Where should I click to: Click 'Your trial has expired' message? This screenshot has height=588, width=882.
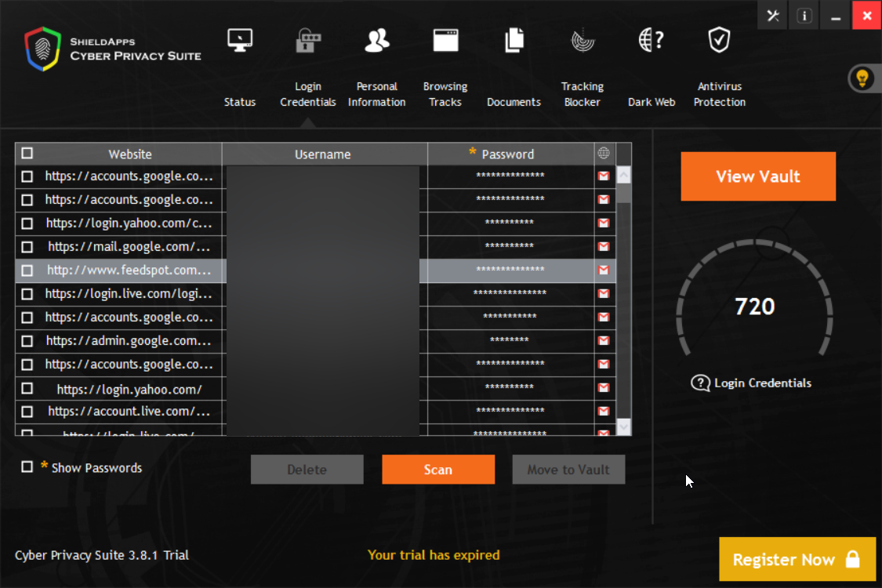433,555
